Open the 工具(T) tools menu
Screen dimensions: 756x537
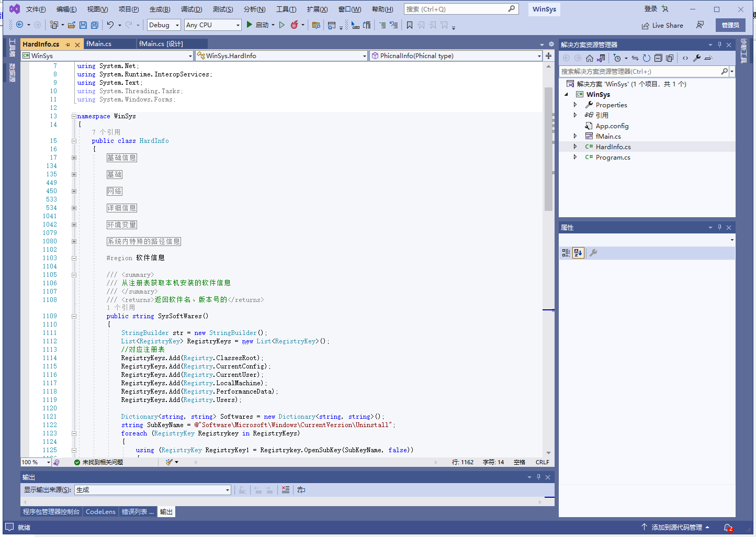click(x=286, y=9)
